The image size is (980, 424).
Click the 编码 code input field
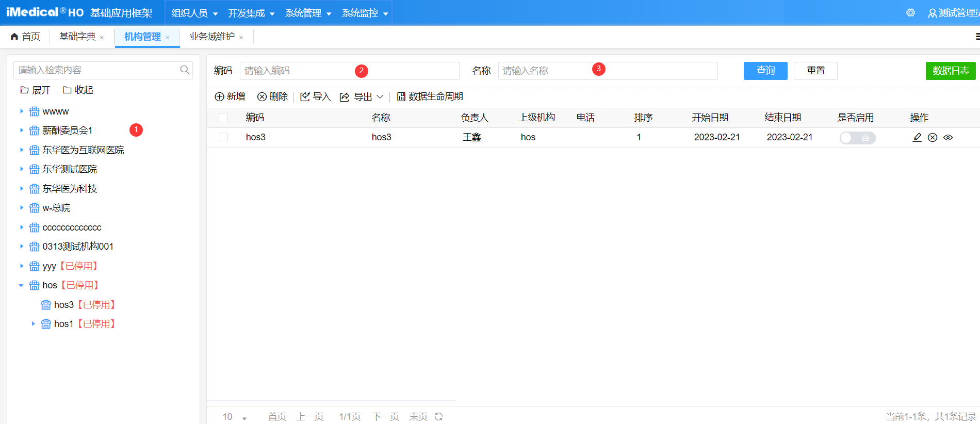[x=349, y=71]
